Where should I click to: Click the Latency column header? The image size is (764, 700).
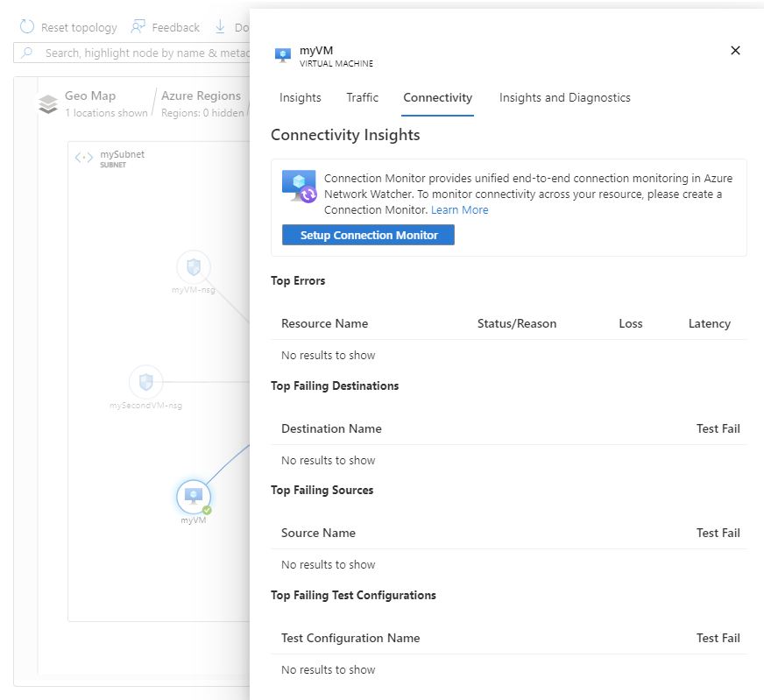(x=709, y=323)
